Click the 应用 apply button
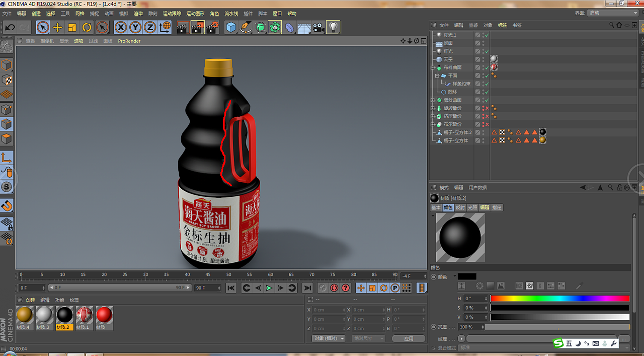The width and height of the screenshot is (644, 356). point(409,338)
